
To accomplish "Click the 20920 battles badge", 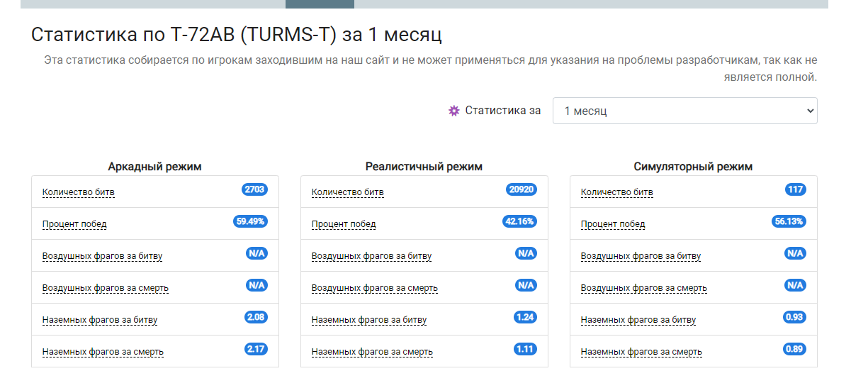I will point(522,189).
